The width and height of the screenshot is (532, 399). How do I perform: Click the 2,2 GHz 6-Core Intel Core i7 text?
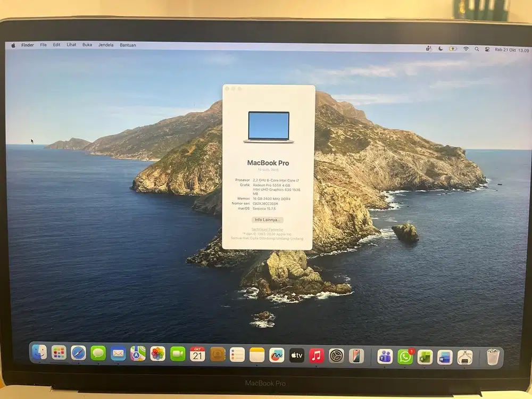pyautogui.click(x=276, y=180)
